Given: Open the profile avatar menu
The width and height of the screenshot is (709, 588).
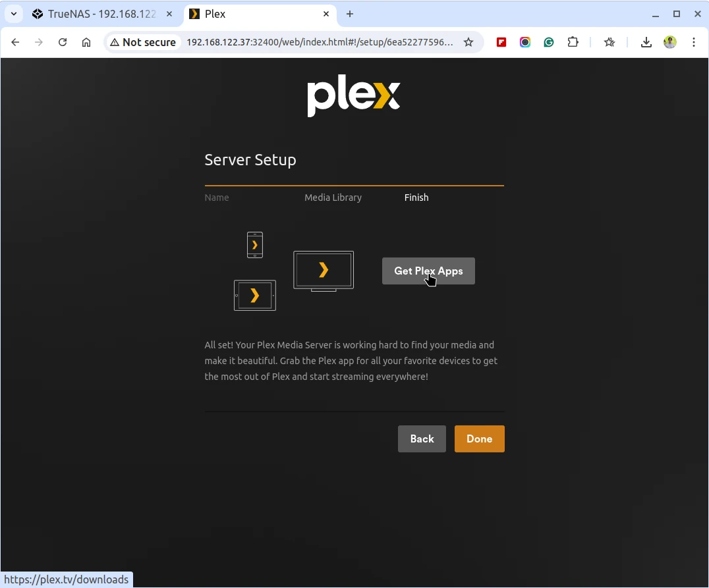Looking at the screenshot, I should [670, 42].
